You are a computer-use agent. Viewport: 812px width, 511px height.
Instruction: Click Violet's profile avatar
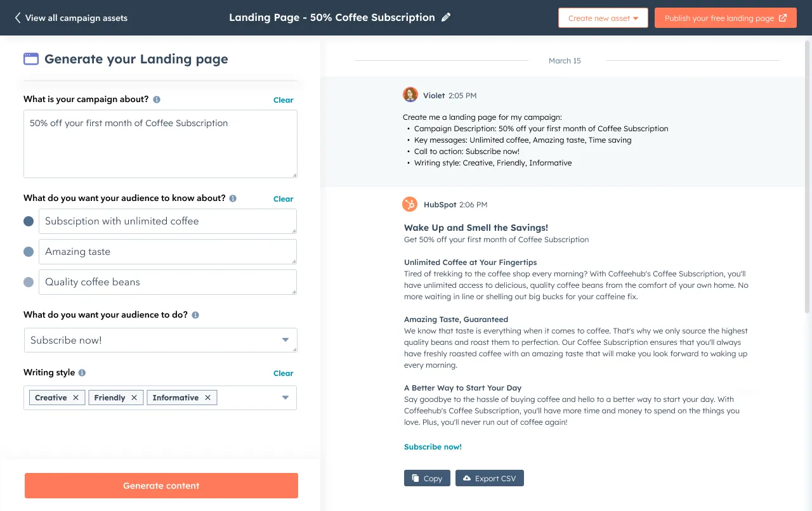click(410, 95)
